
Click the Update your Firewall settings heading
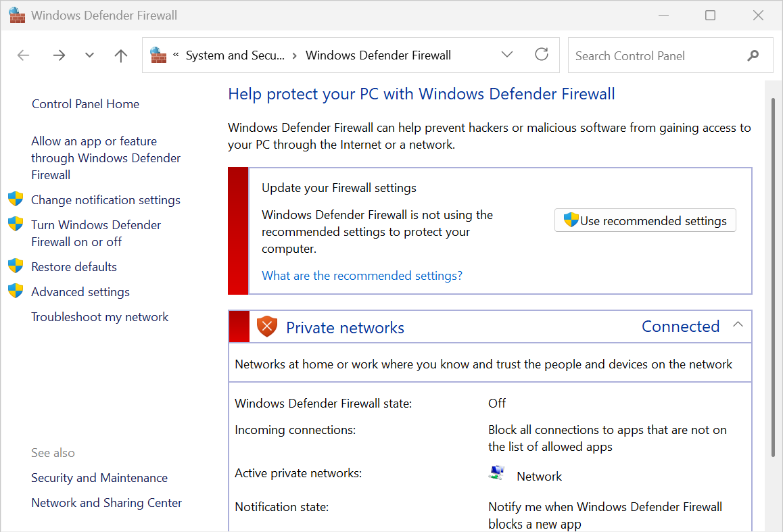click(339, 188)
